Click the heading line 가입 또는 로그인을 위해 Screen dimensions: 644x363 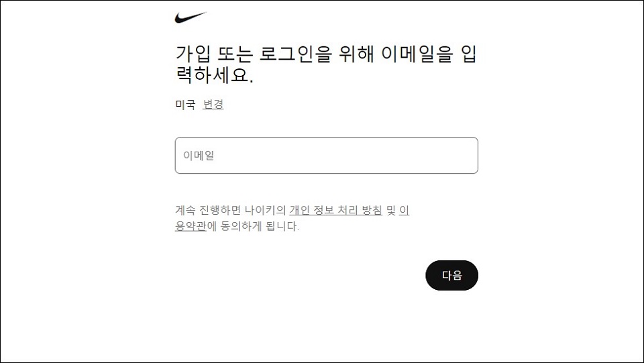click(x=275, y=54)
